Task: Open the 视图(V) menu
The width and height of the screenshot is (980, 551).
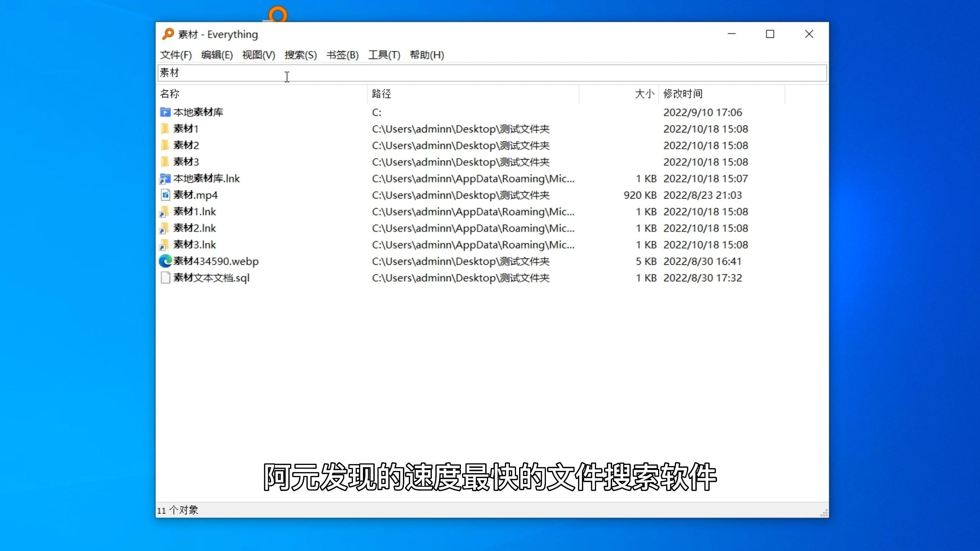Action: pos(259,55)
